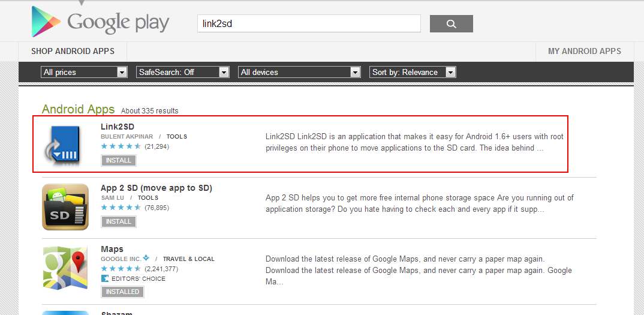Click Link2SD star rating

click(121, 146)
